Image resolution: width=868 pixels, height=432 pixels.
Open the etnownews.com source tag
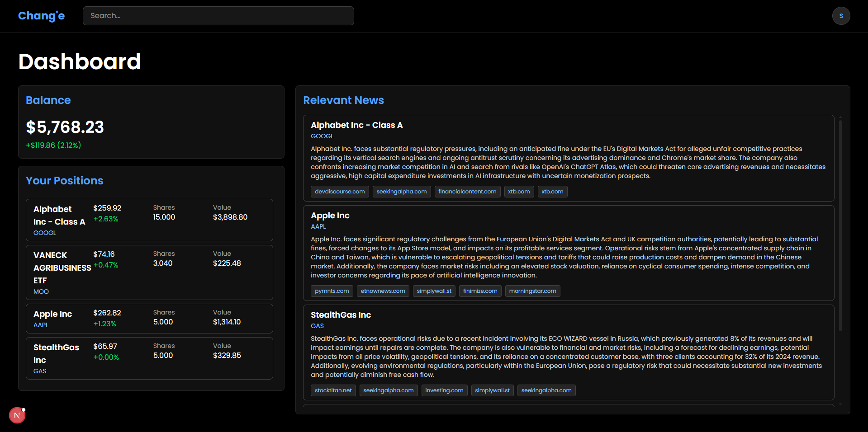(383, 291)
